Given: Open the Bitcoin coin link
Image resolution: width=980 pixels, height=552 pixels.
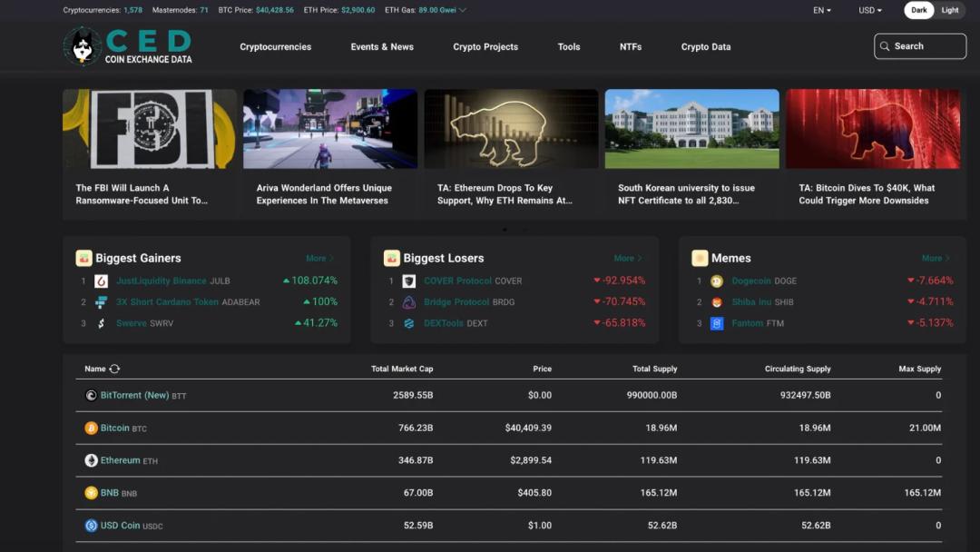Looking at the screenshot, I should 115,429.
